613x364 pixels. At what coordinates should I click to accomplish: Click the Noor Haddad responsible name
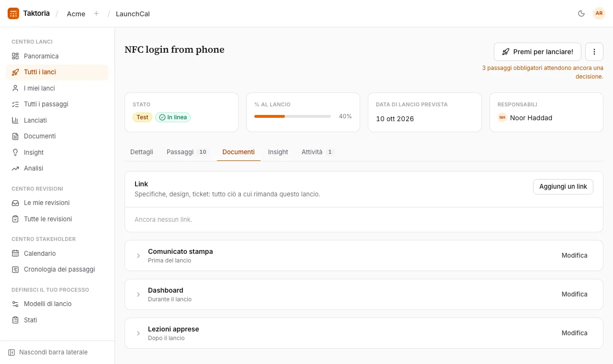click(x=531, y=118)
